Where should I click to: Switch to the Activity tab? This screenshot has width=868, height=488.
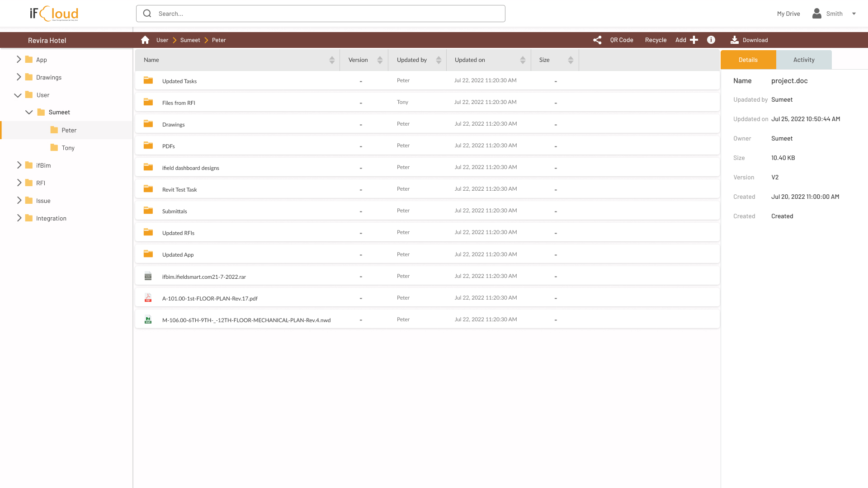pos(804,60)
